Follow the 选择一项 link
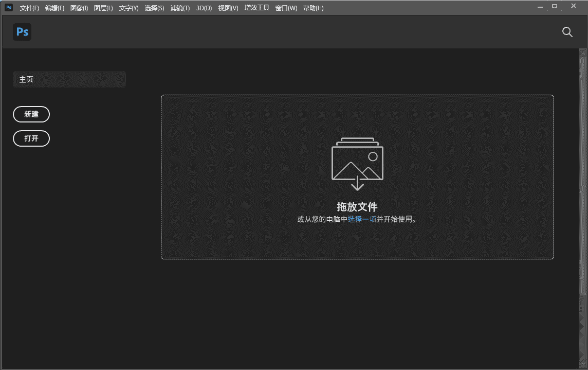This screenshot has width=588, height=370. click(362, 219)
